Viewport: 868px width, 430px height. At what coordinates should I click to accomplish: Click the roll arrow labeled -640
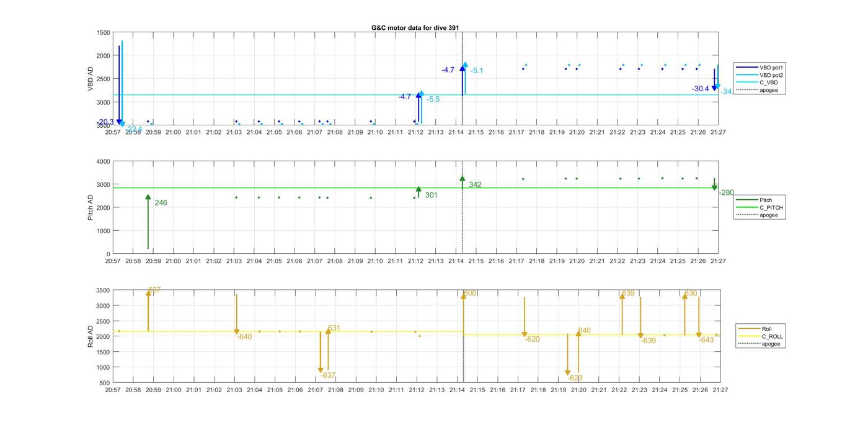pos(237,315)
